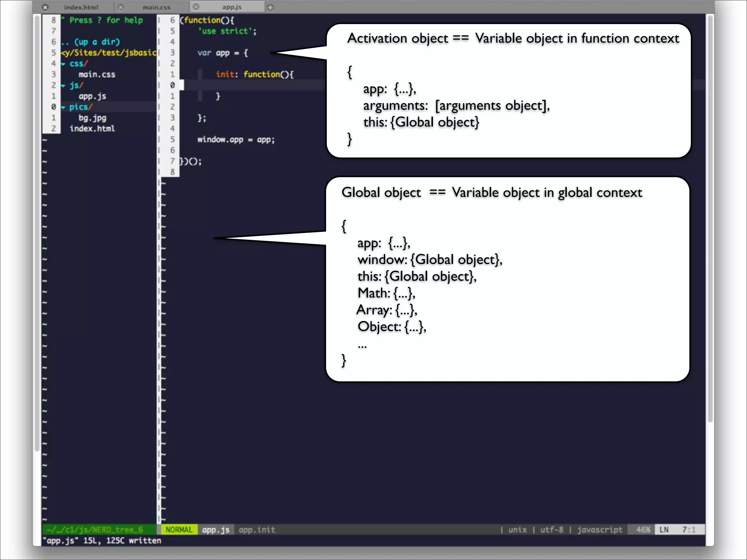Viewport: 747px width, 560px height.
Task: Close the index.html tab
Action: (x=45, y=7)
